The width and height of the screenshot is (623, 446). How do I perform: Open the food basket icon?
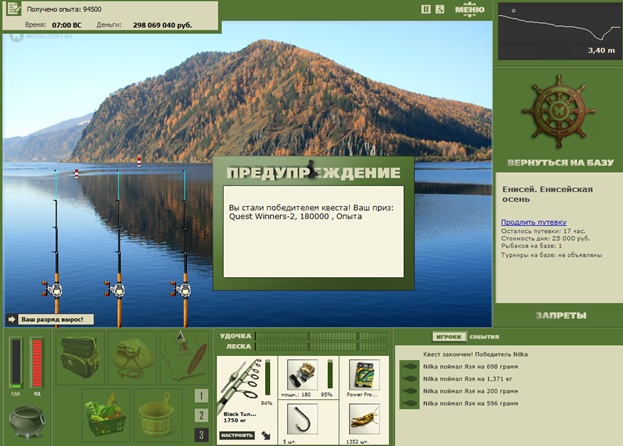[106, 415]
